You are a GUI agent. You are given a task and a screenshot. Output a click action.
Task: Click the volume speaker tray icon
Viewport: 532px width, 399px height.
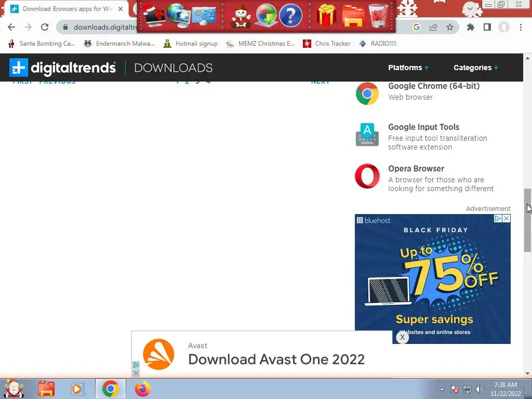(x=480, y=389)
